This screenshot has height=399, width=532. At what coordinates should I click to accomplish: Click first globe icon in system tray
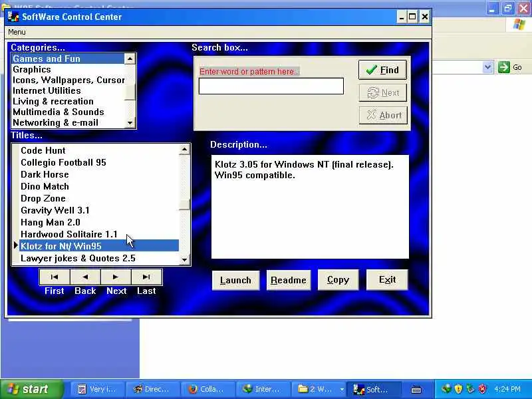point(446,389)
